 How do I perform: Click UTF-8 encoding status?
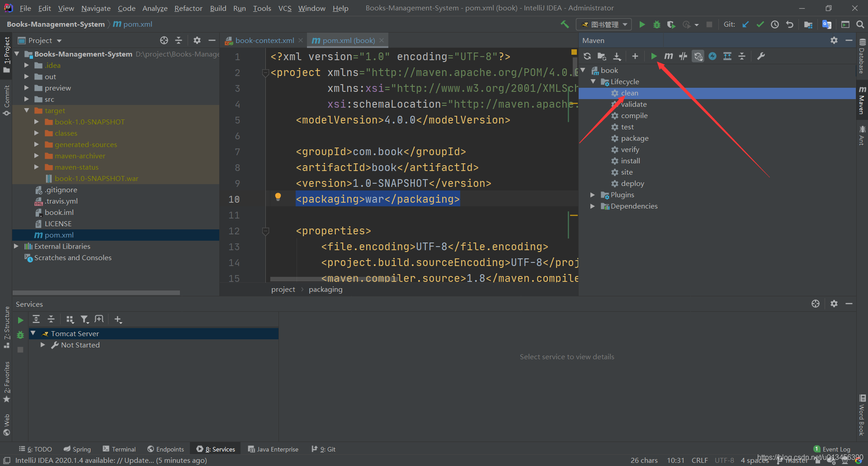coord(724,460)
